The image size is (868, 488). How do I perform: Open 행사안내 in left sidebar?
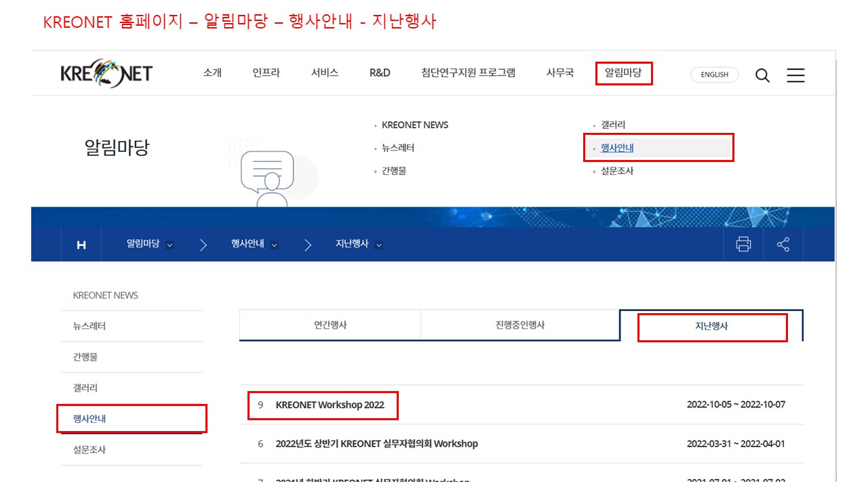[90, 419]
